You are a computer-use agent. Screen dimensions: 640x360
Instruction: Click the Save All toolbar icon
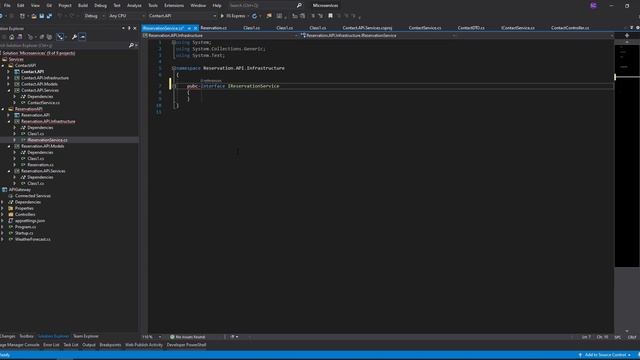pos(49,16)
